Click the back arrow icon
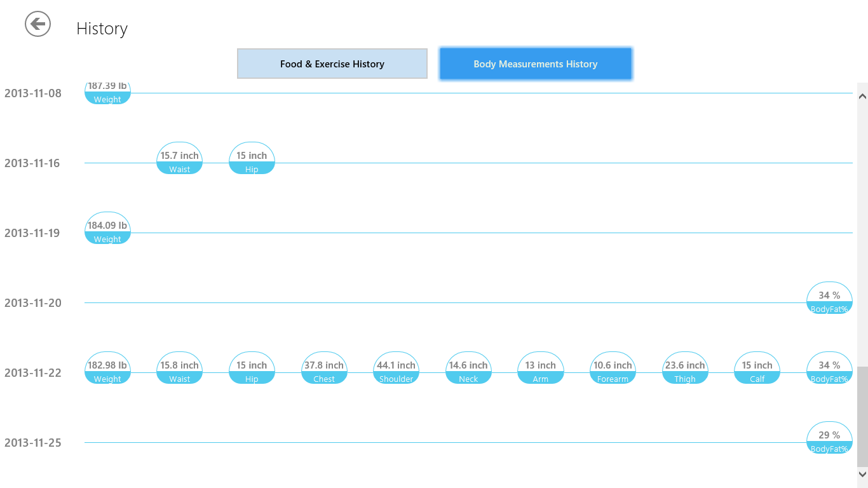 point(37,24)
